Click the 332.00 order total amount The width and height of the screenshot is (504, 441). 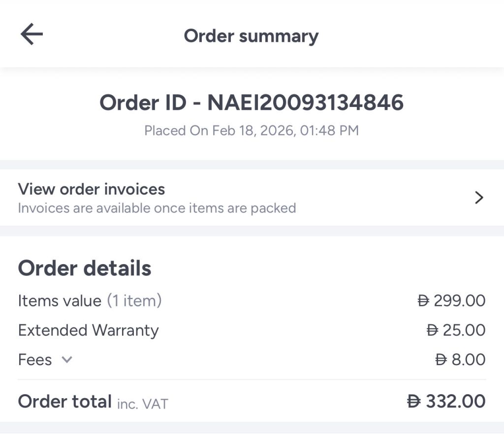(x=455, y=401)
